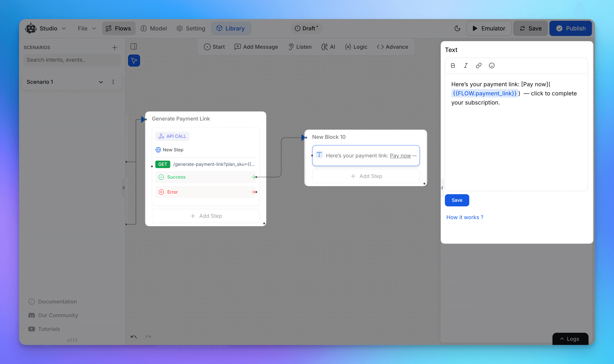614x364 pixels.
Task: Toggle the sidebar panel icon
Action: [134, 47]
